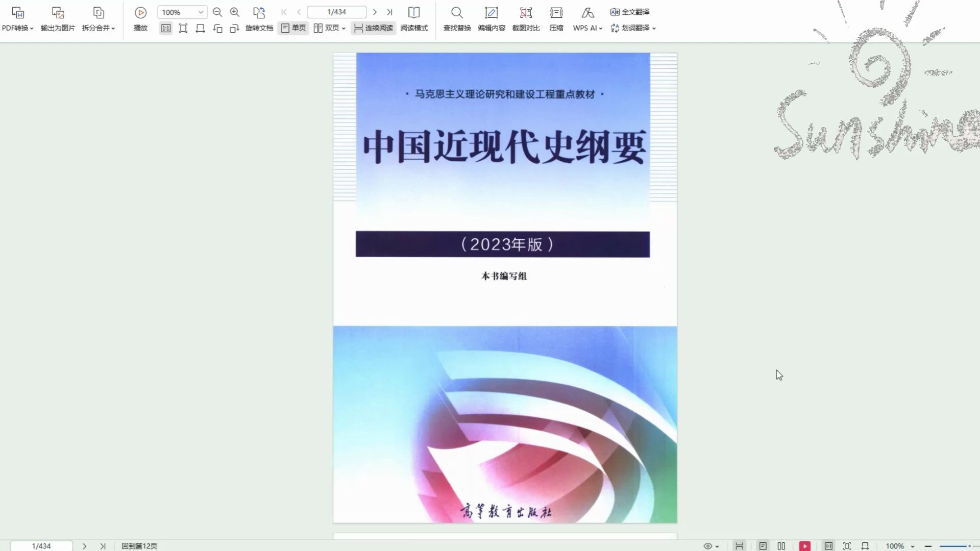This screenshot has width=980, height=551.
Task: Open status bar 100% zoom dropdown
Action: (900, 546)
